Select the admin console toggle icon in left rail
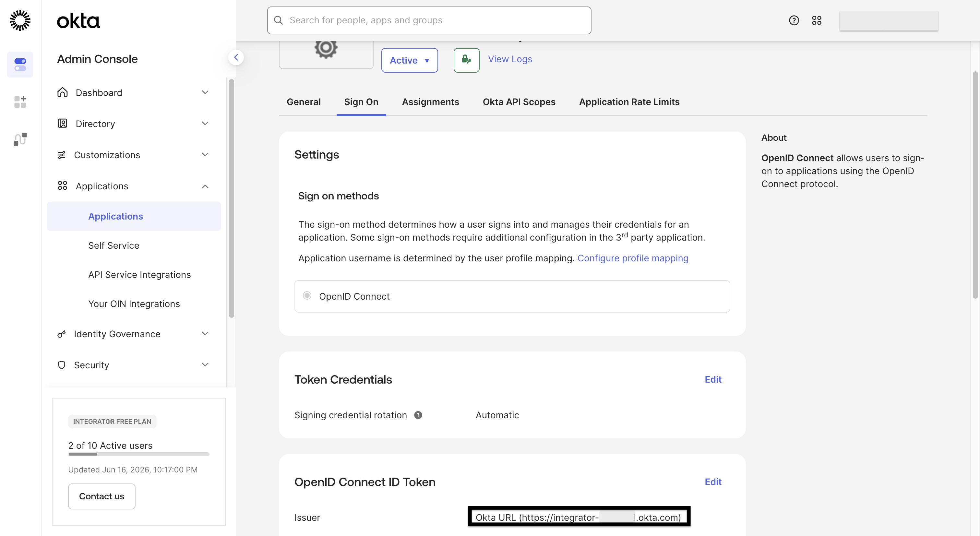The image size is (980, 536). click(x=20, y=65)
